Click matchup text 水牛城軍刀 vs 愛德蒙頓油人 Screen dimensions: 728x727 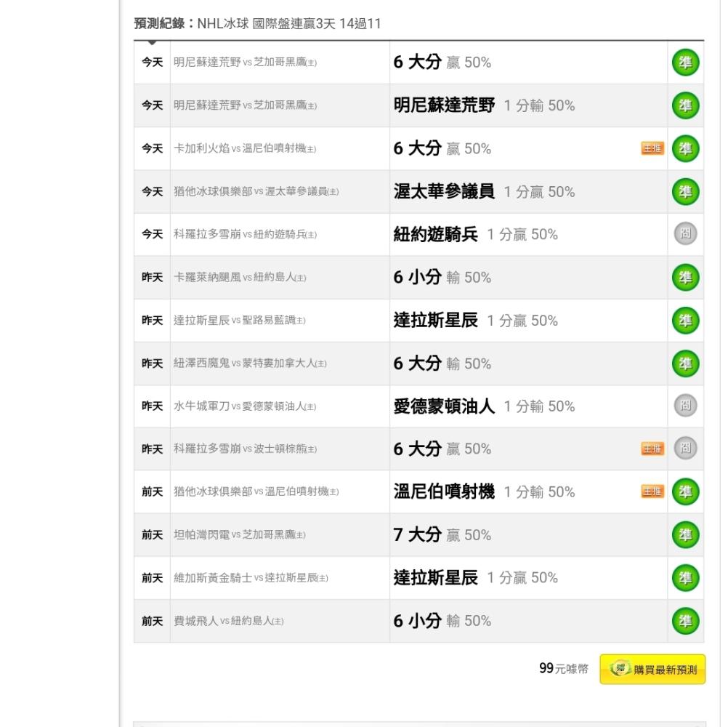pyautogui.click(x=245, y=406)
